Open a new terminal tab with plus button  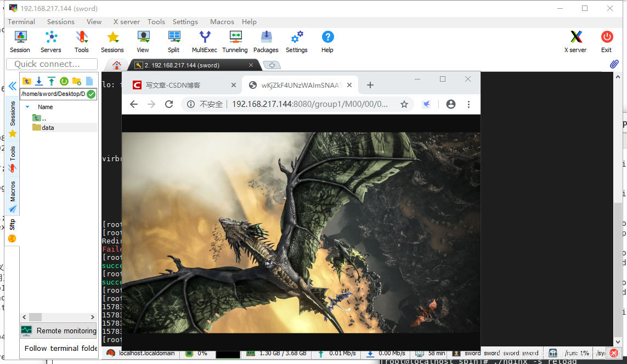coord(272,65)
